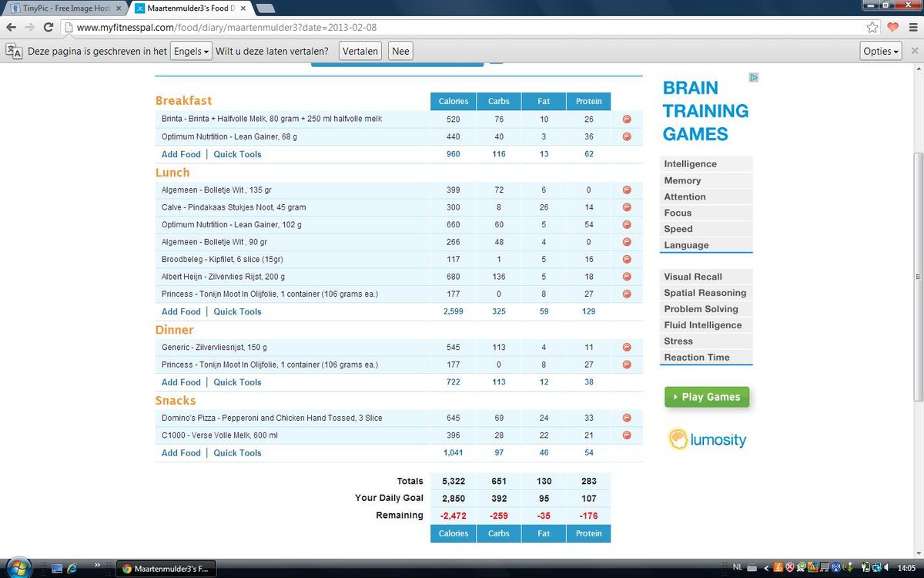The width and height of the screenshot is (924, 578).
Task: Click the browser reload icon
Action: coord(49,27)
